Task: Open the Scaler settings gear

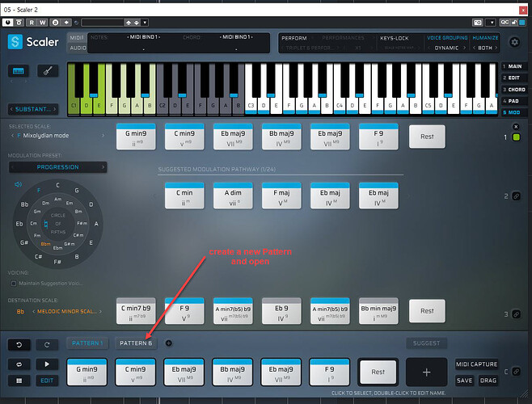Action: [516, 42]
